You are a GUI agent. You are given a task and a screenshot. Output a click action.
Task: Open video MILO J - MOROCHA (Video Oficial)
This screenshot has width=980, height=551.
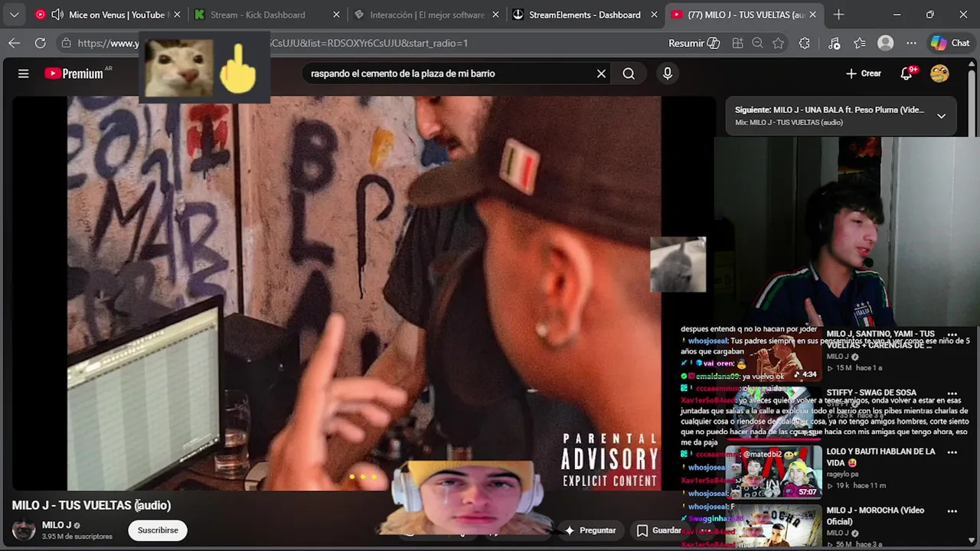875,516
